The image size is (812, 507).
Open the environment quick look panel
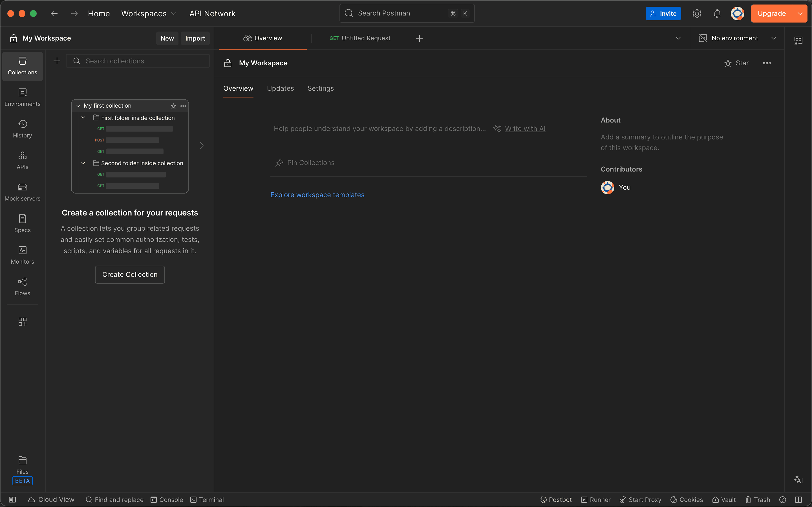pos(798,40)
